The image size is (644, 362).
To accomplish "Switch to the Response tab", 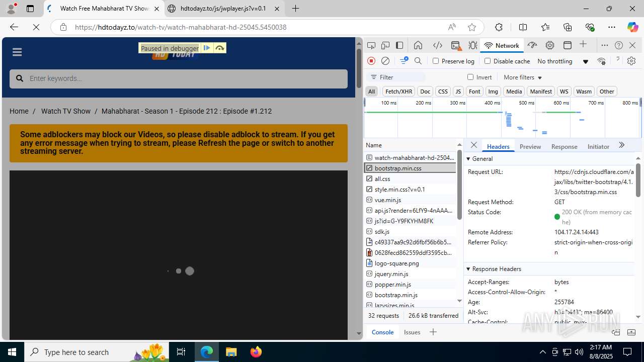I will (564, 147).
